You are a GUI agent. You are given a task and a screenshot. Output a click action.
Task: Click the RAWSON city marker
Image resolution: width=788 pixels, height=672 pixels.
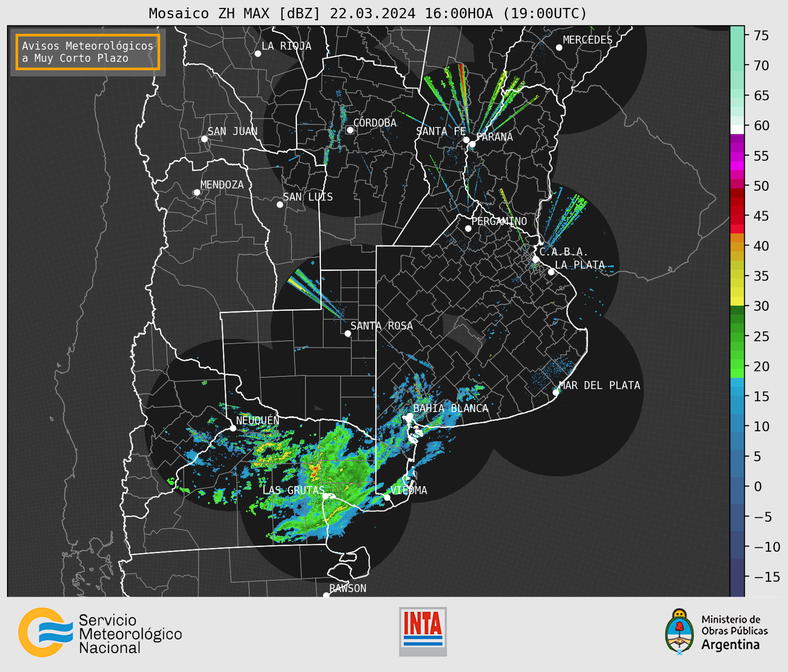coord(326,595)
